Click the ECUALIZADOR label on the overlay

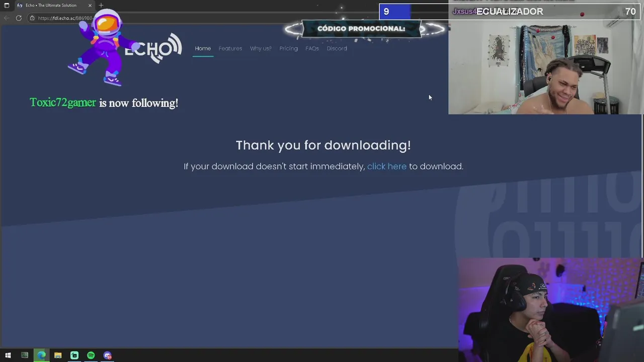(x=510, y=11)
